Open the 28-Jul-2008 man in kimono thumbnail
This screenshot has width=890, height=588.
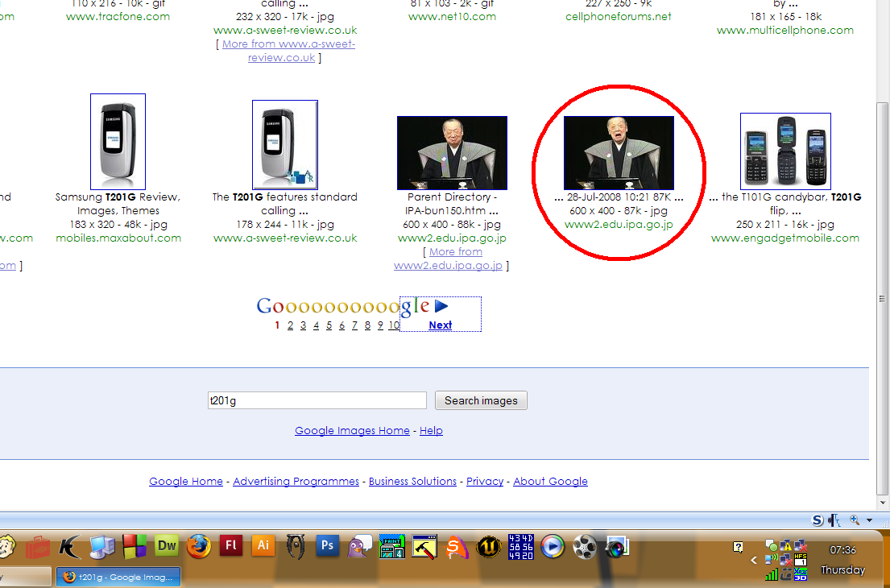pyautogui.click(x=619, y=153)
